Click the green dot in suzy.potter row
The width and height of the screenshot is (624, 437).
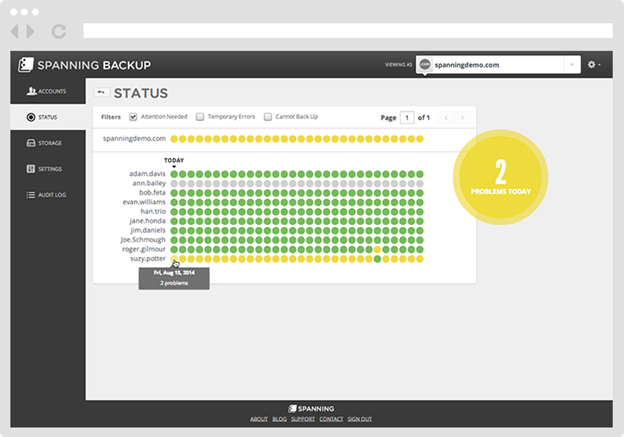377,259
